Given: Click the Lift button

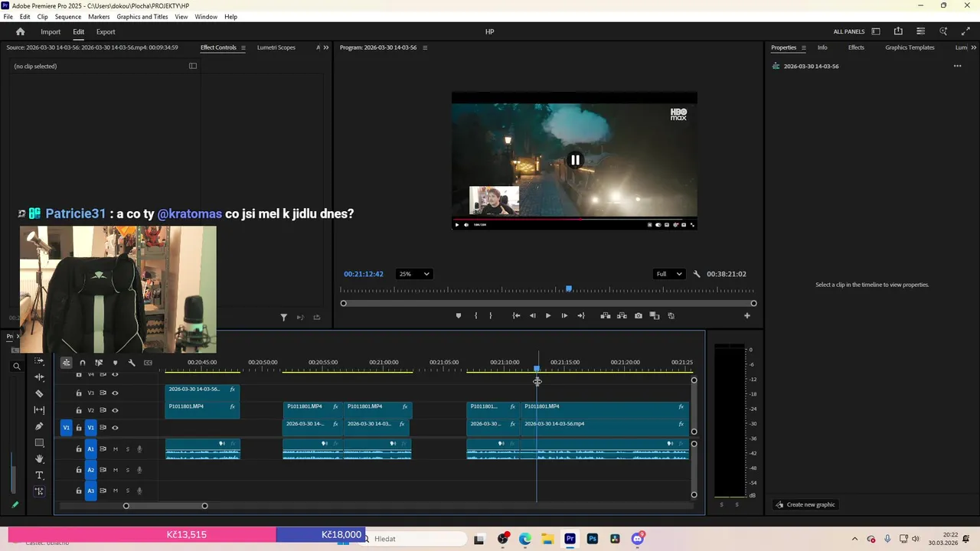Looking at the screenshot, I should pos(606,315).
